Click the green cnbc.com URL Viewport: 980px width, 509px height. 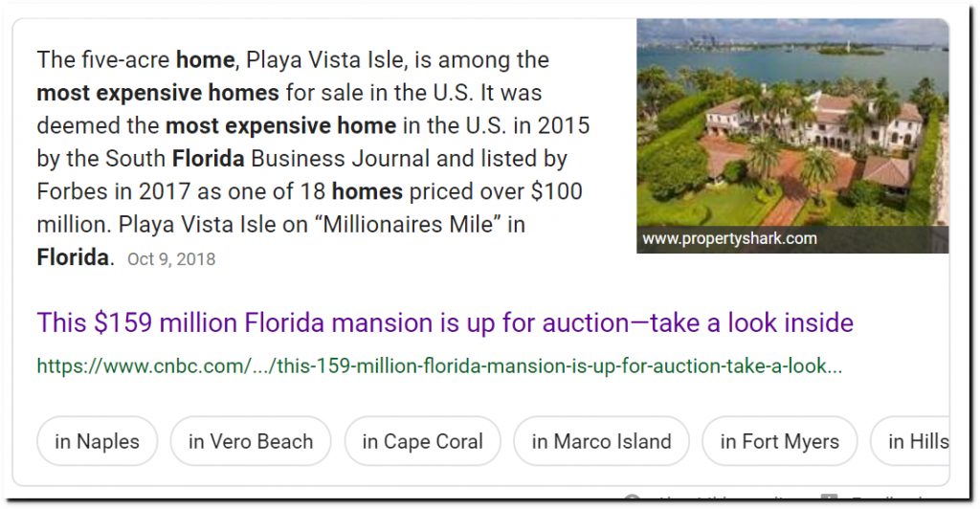tap(439, 365)
